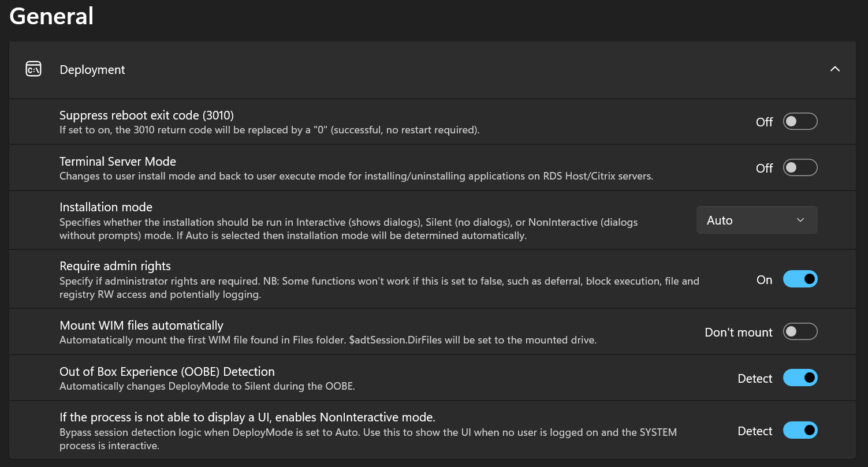Select the Require admin rights setting title
The height and width of the screenshot is (467, 868).
point(115,266)
